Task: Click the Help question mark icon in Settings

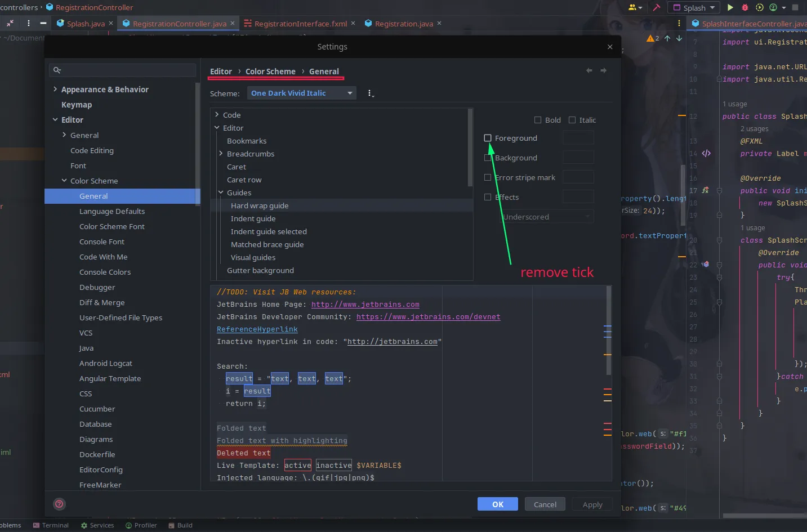Action: [59, 504]
